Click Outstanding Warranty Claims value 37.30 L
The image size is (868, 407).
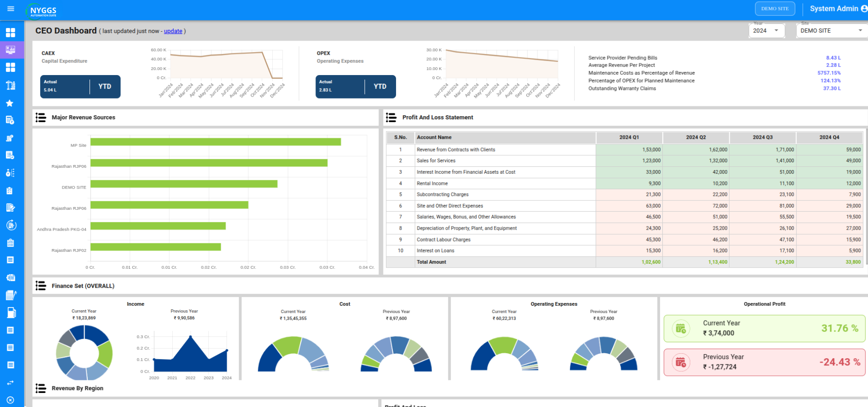[832, 88]
